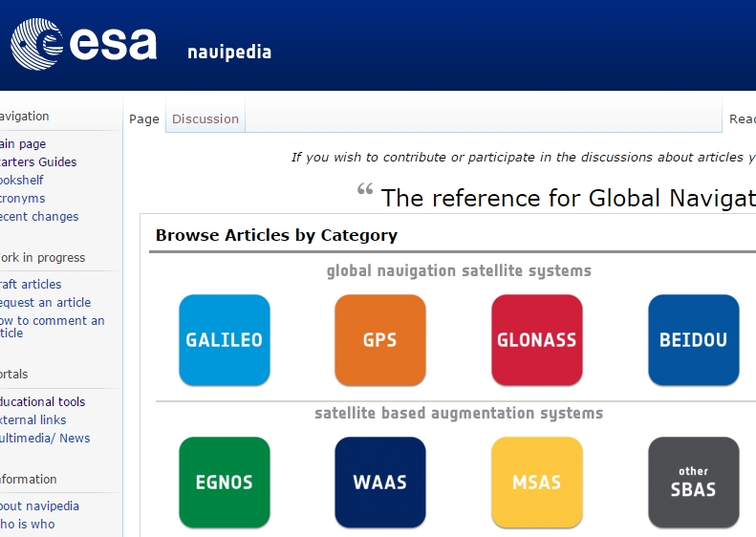Image resolution: width=756 pixels, height=537 pixels.
Task: Open the Acronyms sidebar link
Action: click(x=22, y=198)
